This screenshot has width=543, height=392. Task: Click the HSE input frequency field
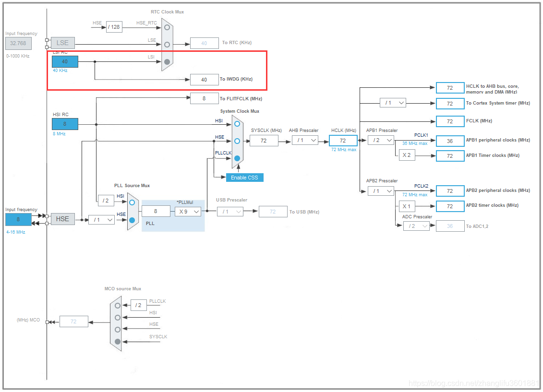tap(18, 219)
